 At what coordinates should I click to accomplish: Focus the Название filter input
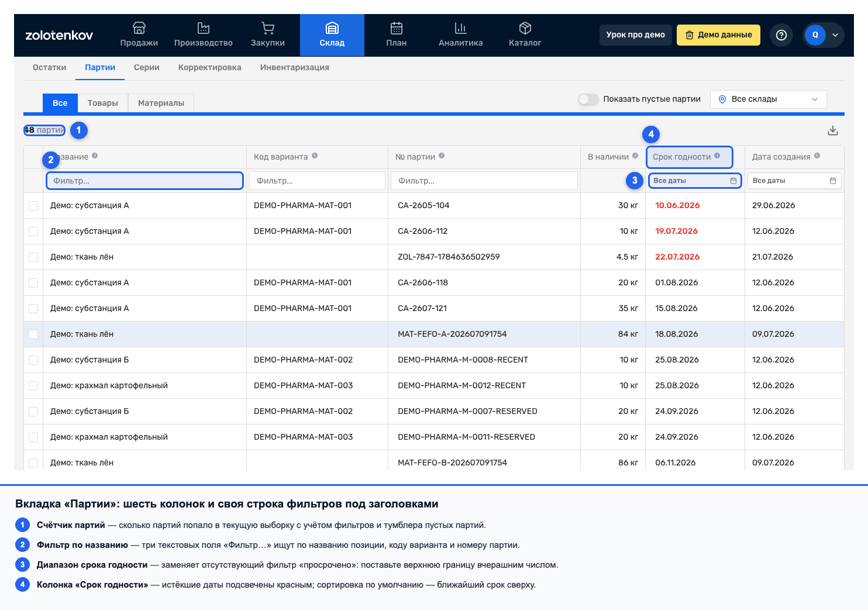point(144,181)
